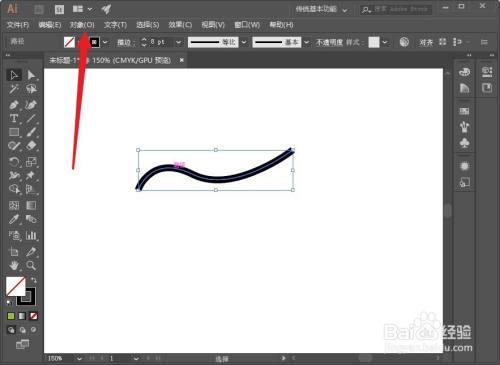Select the Pen tool
Viewport: 500px width, 365px height.
click(14, 105)
